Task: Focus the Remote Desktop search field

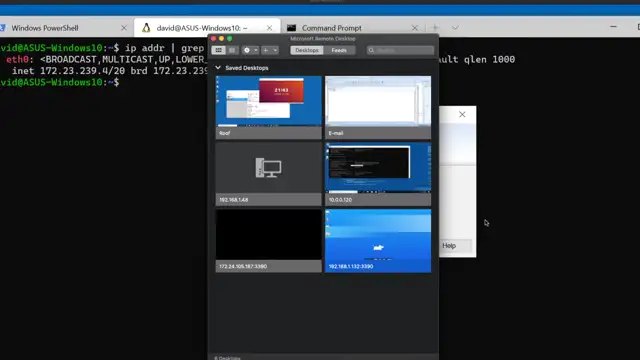Action: [400, 50]
